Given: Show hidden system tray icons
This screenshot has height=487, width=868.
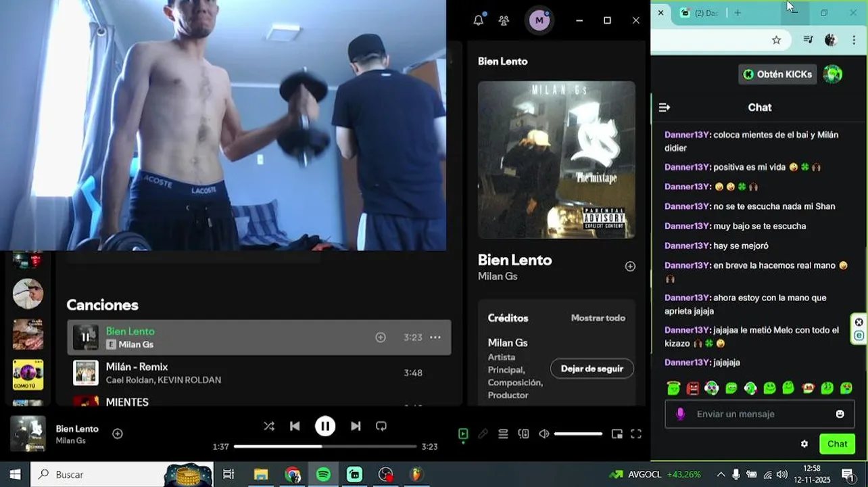Looking at the screenshot, I should point(721,474).
